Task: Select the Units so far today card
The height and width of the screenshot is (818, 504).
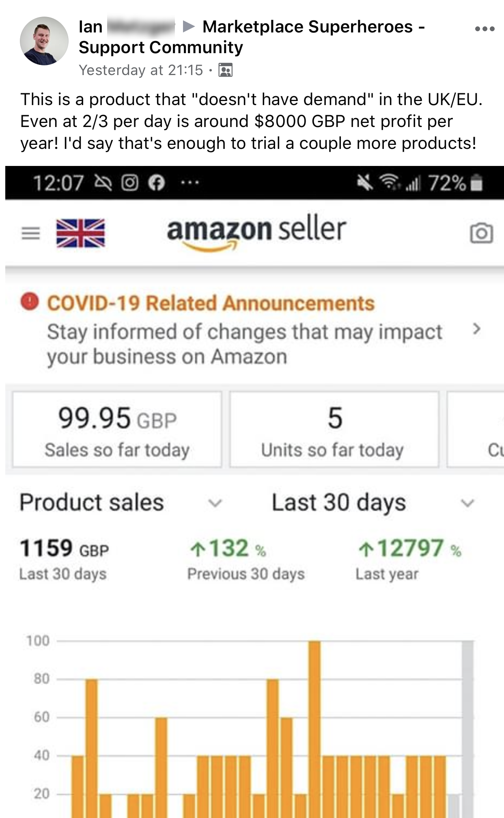Action: click(334, 429)
